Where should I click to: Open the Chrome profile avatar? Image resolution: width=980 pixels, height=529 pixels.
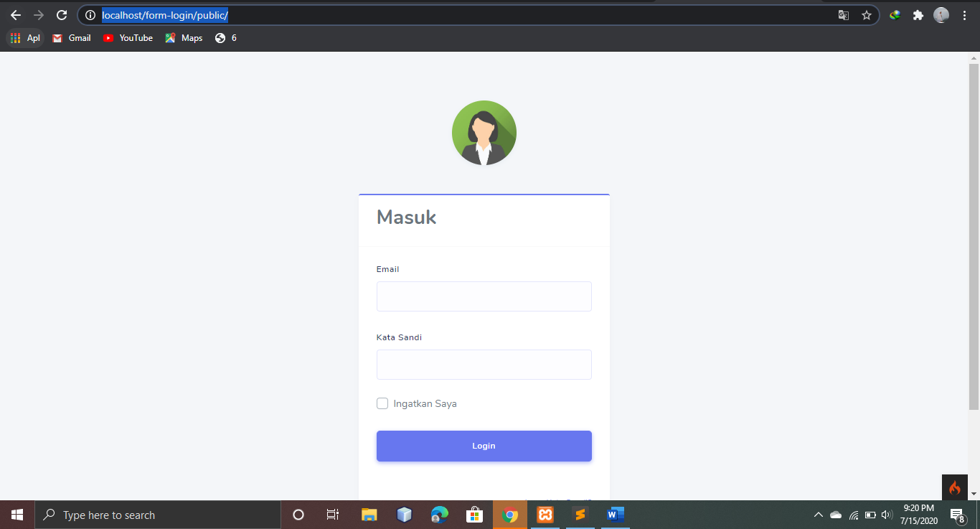[941, 15]
